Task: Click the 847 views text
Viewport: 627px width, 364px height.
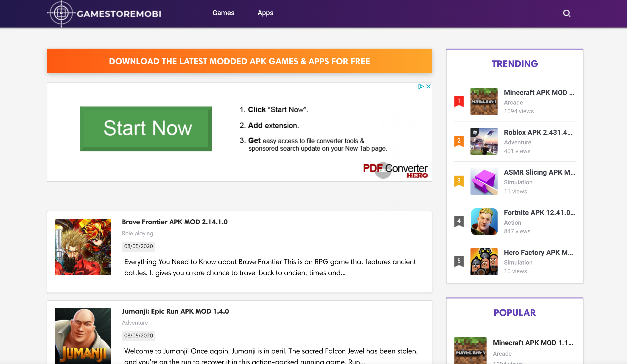Action: tap(517, 231)
